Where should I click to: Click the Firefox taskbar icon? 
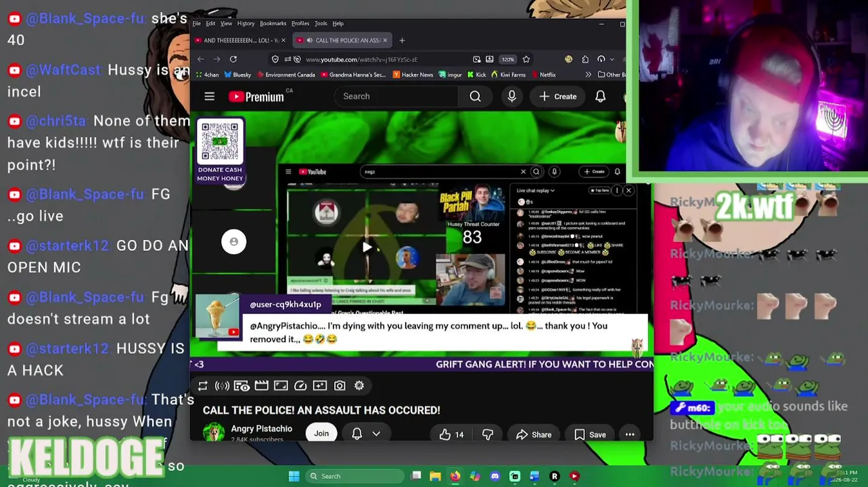point(455,476)
